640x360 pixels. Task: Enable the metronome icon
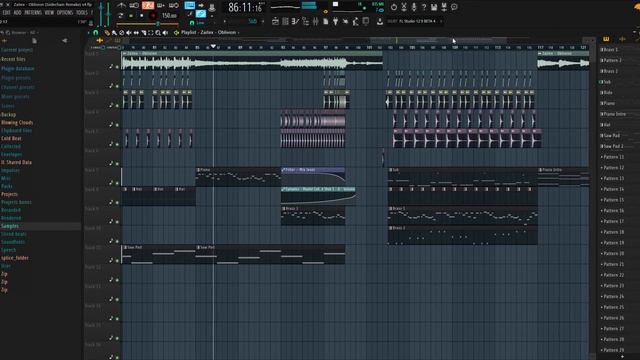tap(121, 5)
